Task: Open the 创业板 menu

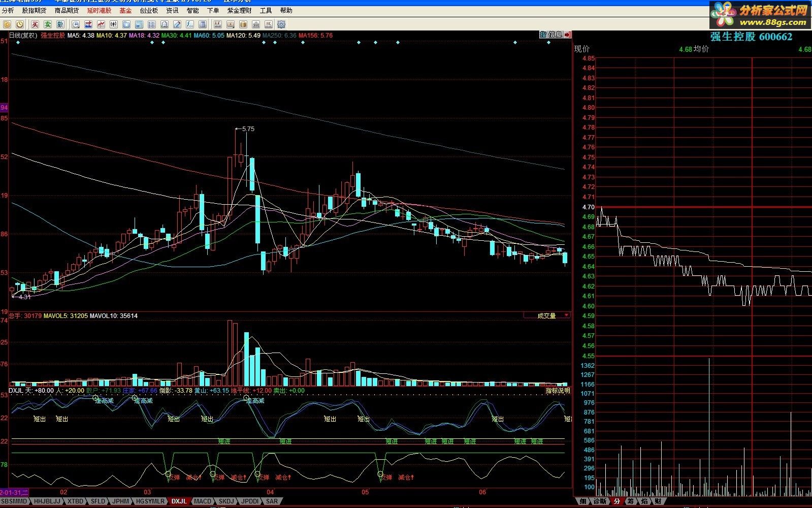Action: (149, 11)
